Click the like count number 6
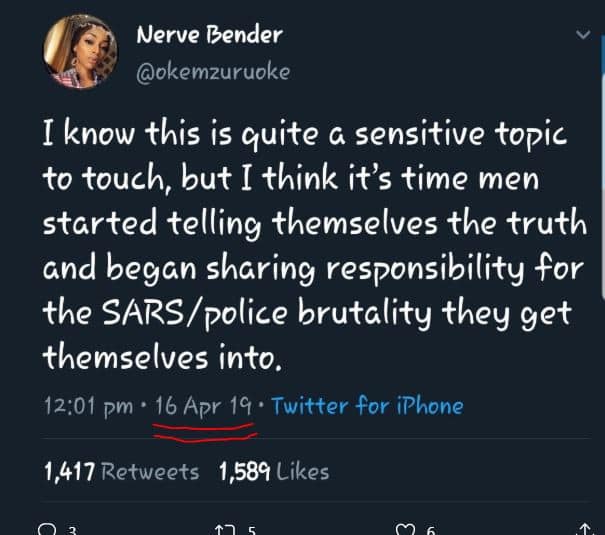The height and width of the screenshot is (535, 605). (431, 531)
